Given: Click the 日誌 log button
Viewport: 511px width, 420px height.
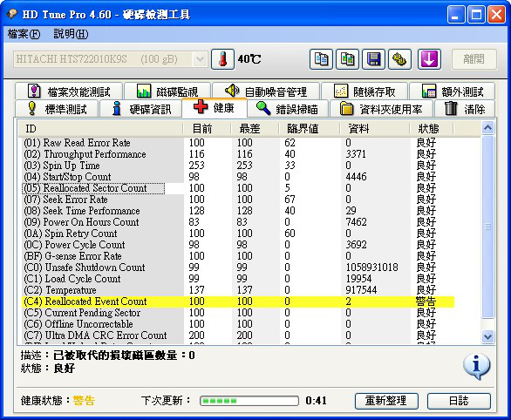Looking at the screenshot, I should click(x=459, y=401).
